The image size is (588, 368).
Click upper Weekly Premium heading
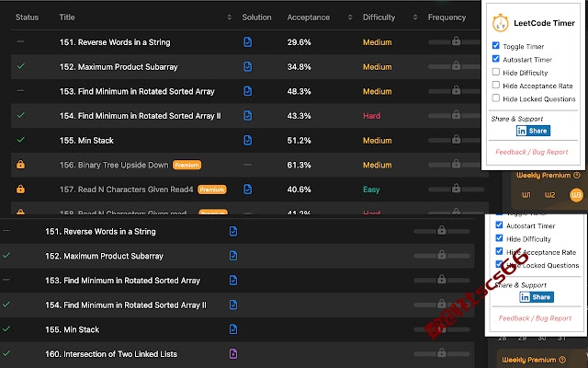(543, 176)
